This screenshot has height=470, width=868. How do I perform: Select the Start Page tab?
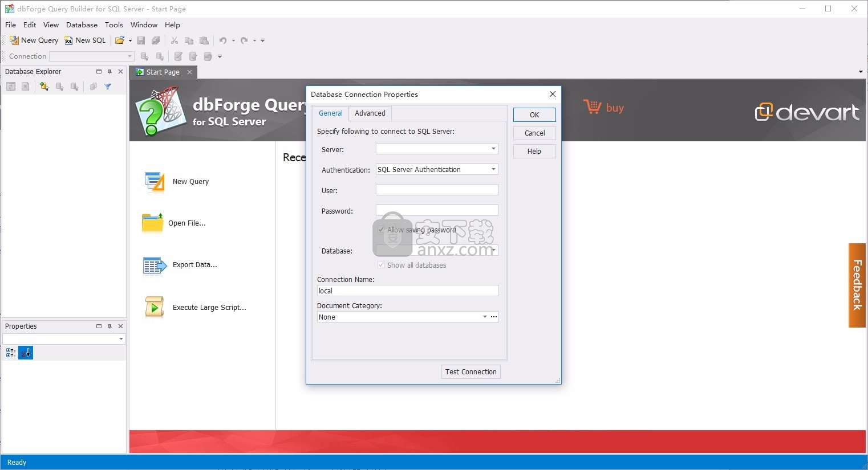pyautogui.click(x=163, y=72)
